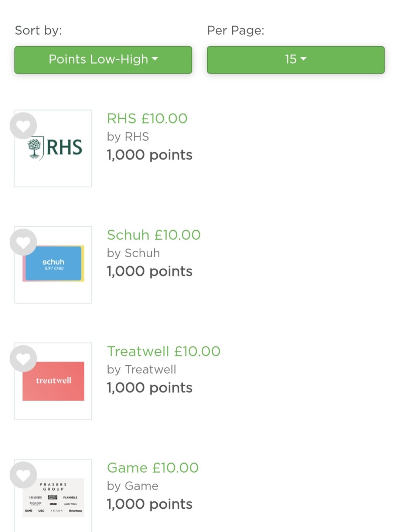Click the sort dropdown caret arrow
Viewport: 399px width, 532px height.
[155, 59]
